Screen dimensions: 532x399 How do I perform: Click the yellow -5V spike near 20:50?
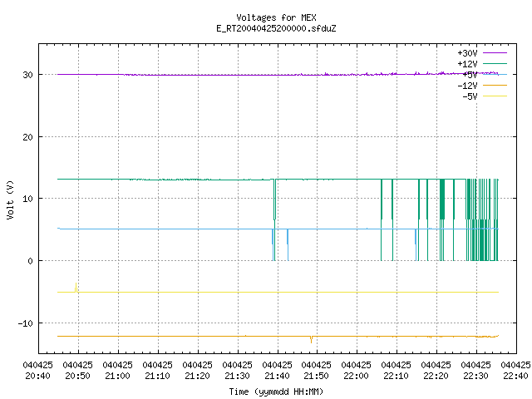point(76,288)
